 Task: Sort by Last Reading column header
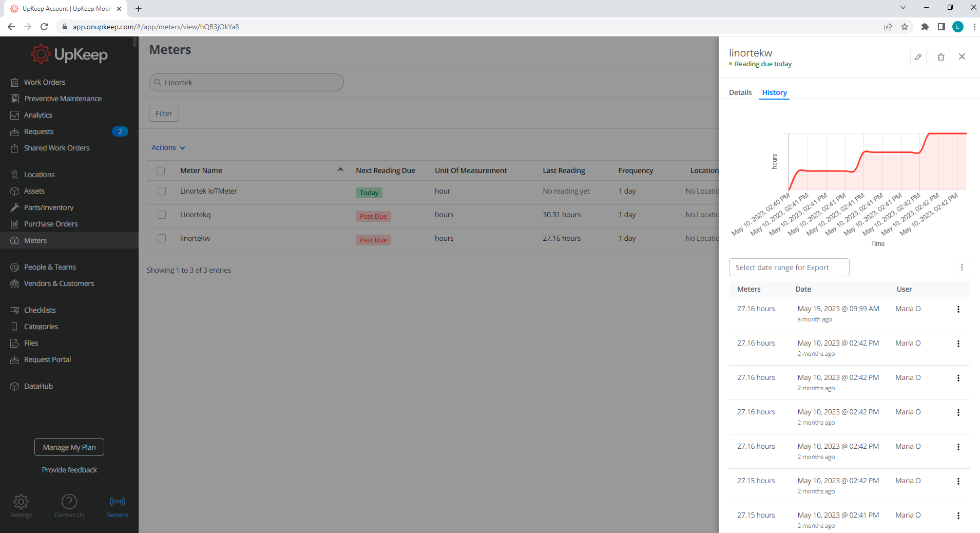click(x=564, y=170)
